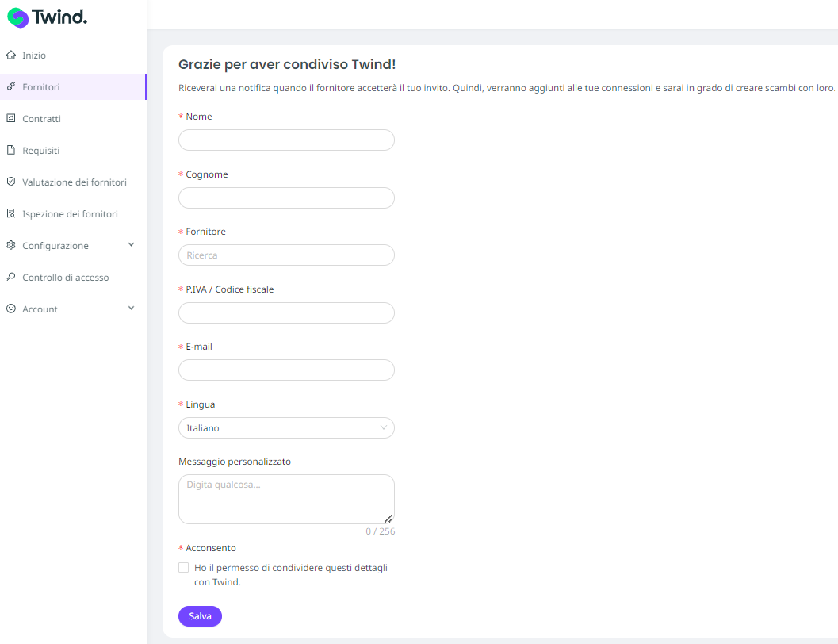Click the Account smiley icon
The height and width of the screenshot is (644, 838).
click(10, 309)
